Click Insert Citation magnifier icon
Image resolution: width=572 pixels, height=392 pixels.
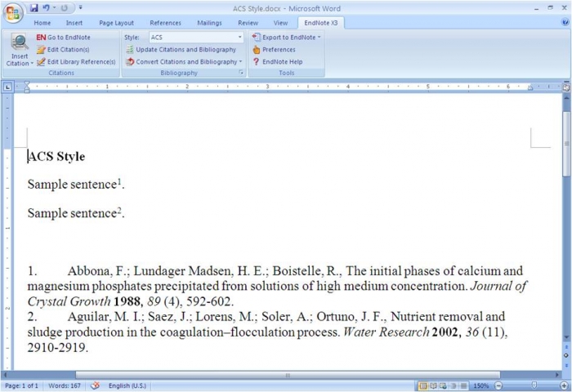(x=19, y=43)
